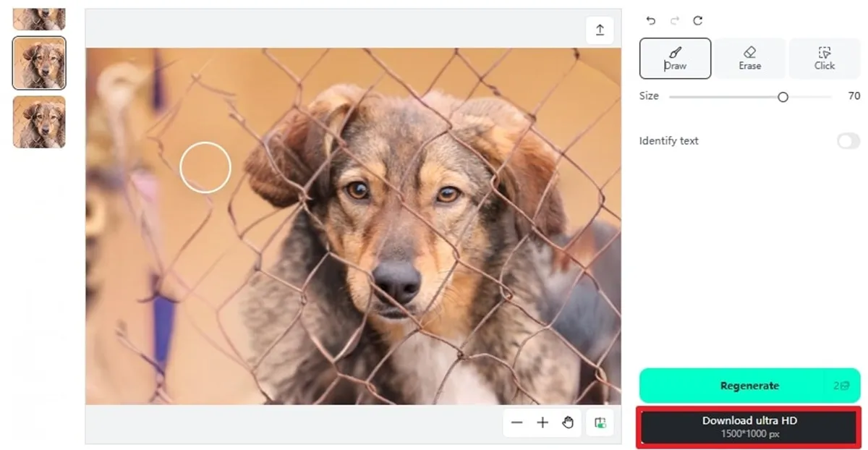
Task: Zoom in with the plus icon
Action: [x=542, y=423]
